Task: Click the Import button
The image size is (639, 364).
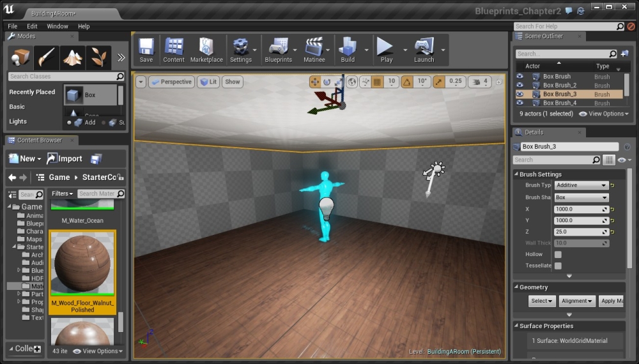Action: point(65,159)
